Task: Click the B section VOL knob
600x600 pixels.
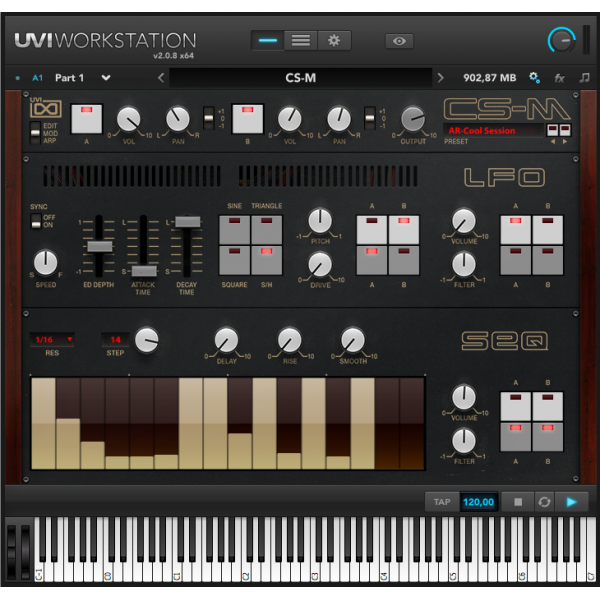Action: click(x=290, y=119)
